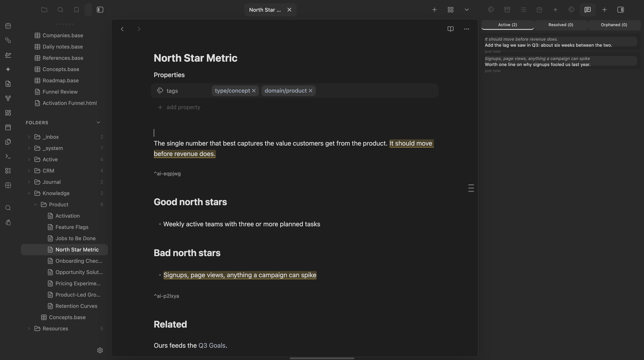Remove the domain/product tag

311,91
